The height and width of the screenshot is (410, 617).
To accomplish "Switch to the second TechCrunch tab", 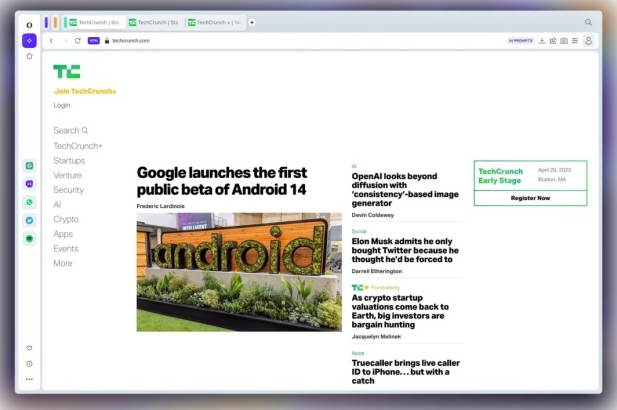I will click(x=156, y=22).
